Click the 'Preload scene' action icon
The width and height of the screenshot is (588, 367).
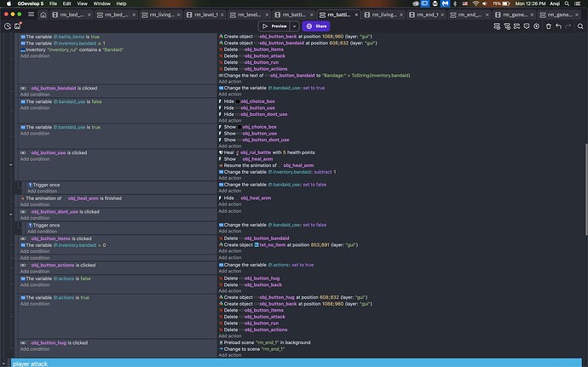[x=221, y=342]
